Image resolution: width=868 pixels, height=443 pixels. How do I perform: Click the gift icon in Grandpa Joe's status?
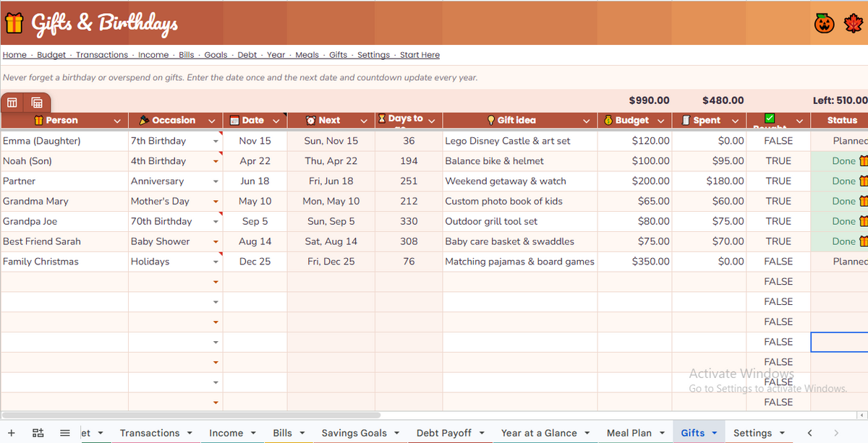(863, 222)
